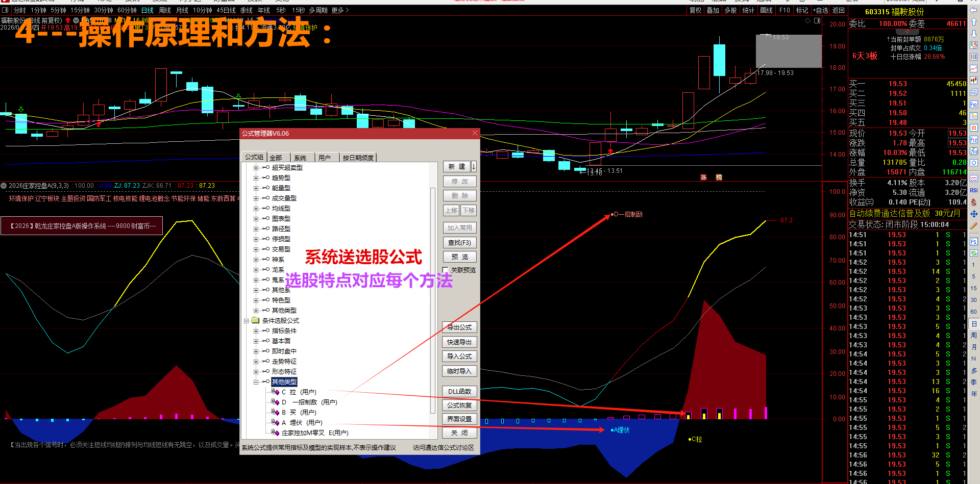Select the 周线 weekly timeframe
Image resolution: width=980 pixels, height=484 pixels.
(x=165, y=10)
